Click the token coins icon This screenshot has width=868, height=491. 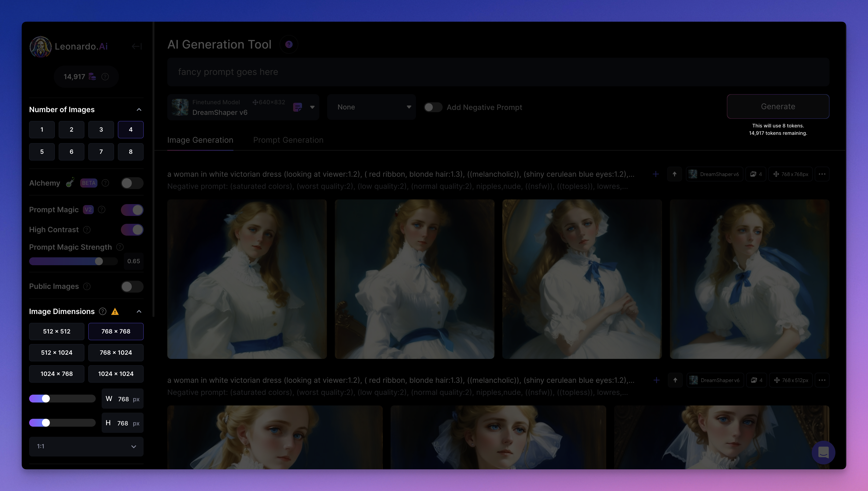point(92,77)
